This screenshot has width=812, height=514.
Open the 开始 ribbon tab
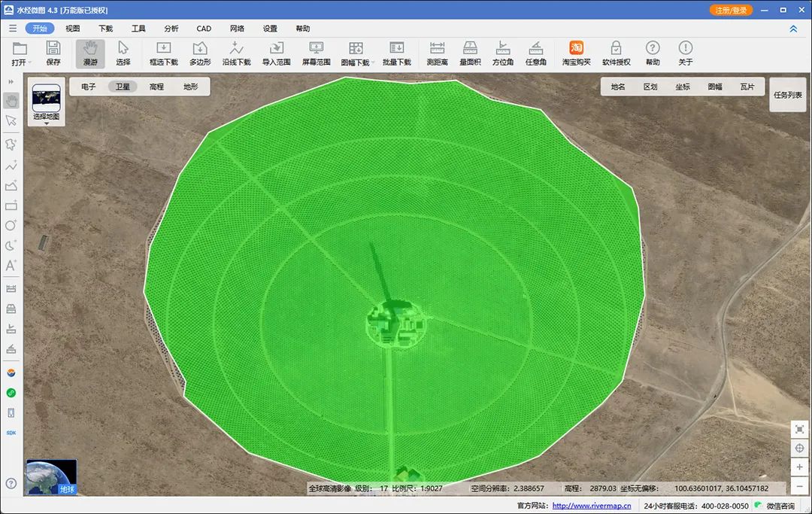tap(40, 29)
